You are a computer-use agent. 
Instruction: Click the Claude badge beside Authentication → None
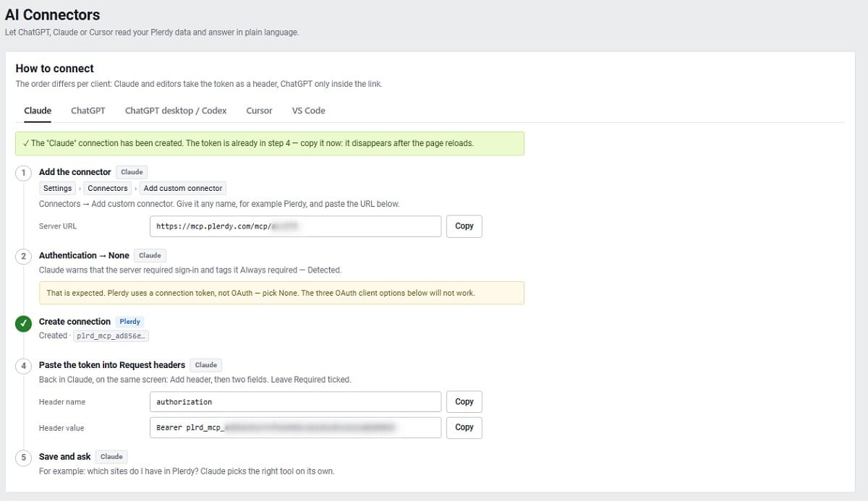150,255
